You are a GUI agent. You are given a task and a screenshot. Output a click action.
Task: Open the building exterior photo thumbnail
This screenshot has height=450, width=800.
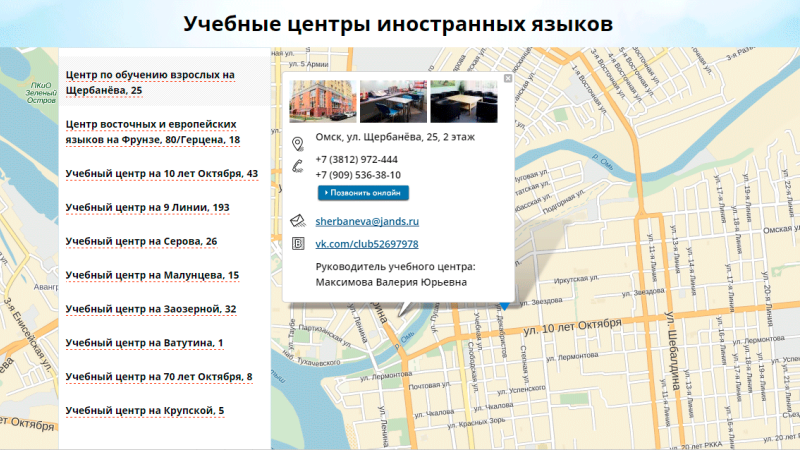(323, 101)
